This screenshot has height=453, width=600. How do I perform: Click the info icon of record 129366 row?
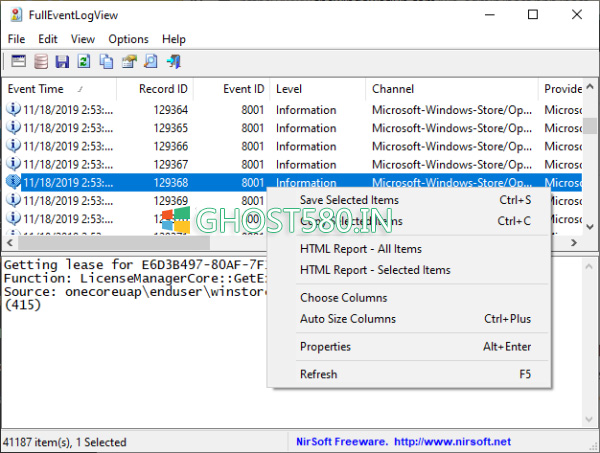[x=13, y=145]
